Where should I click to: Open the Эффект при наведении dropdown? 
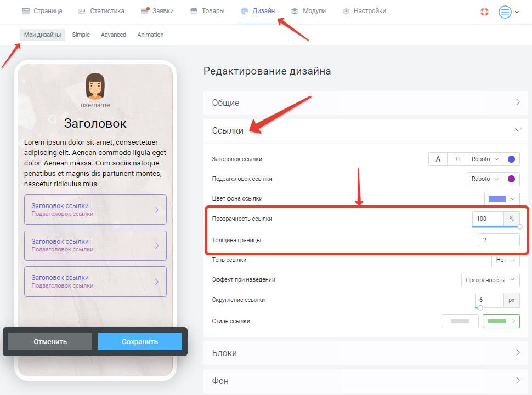(x=490, y=280)
